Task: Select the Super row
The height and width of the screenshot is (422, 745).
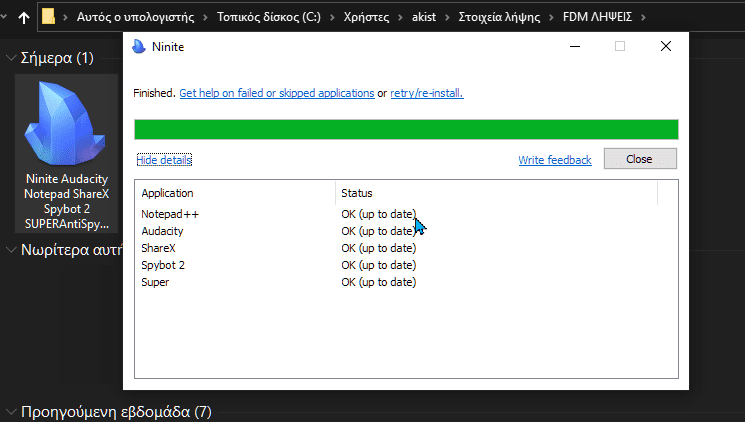Action: (406, 282)
